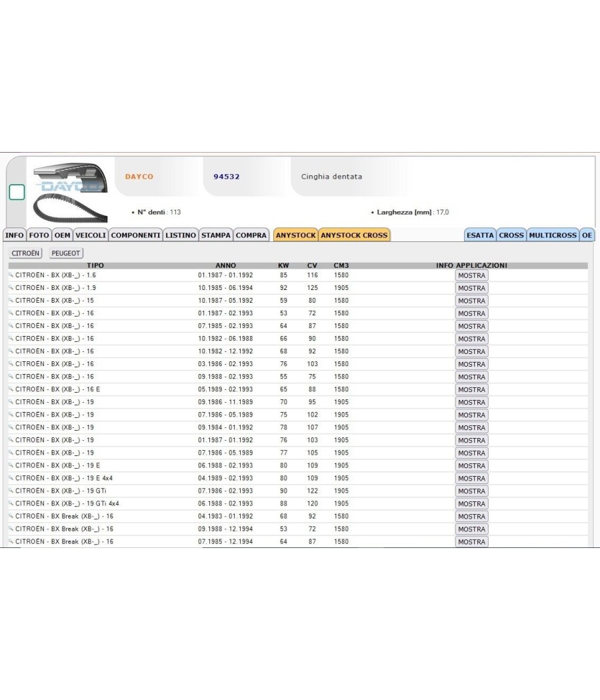Select the CROSS search tab
The image size is (600, 700).
pyautogui.click(x=511, y=235)
